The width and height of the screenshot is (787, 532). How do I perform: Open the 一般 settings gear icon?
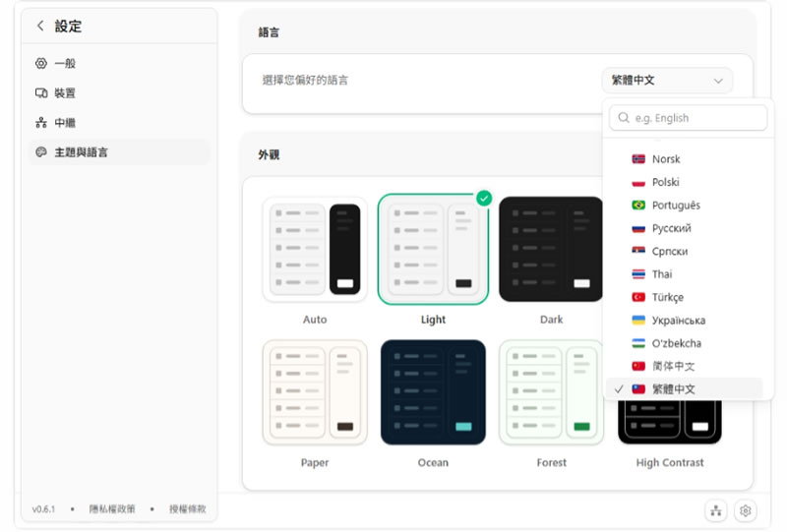(x=41, y=63)
